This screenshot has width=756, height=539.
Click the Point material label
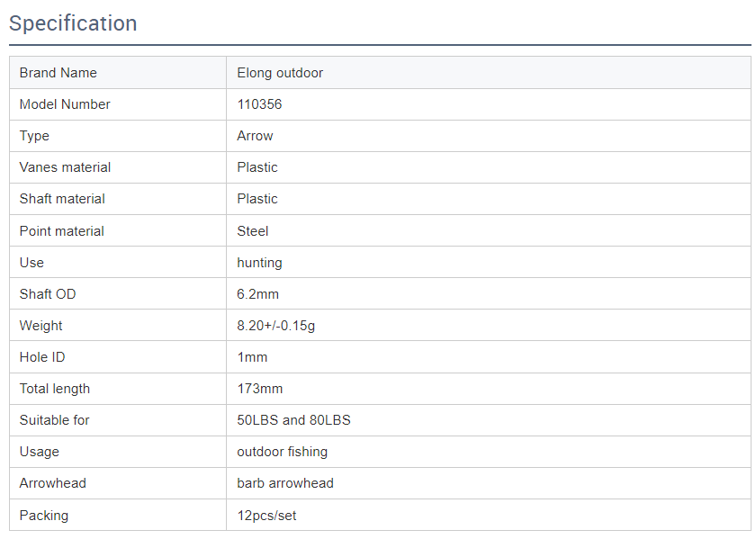click(x=61, y=231)
